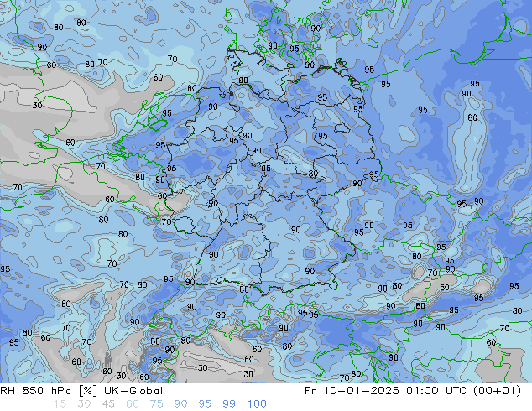Click the legend entry 60 below the title
Screen dimensions: 532x411
(133, 404)
